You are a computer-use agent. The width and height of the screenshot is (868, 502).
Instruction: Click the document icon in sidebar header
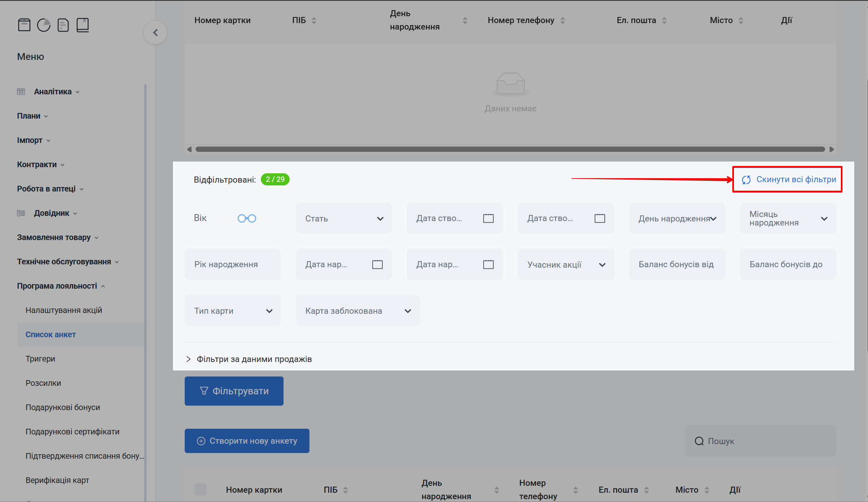pyautogui.click(x=63, y=25)
